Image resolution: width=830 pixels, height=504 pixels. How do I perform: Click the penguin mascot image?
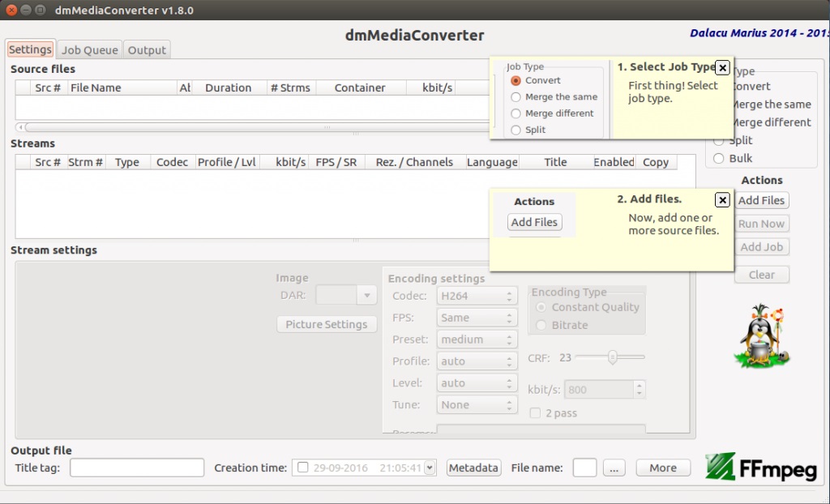pos(761,336)
